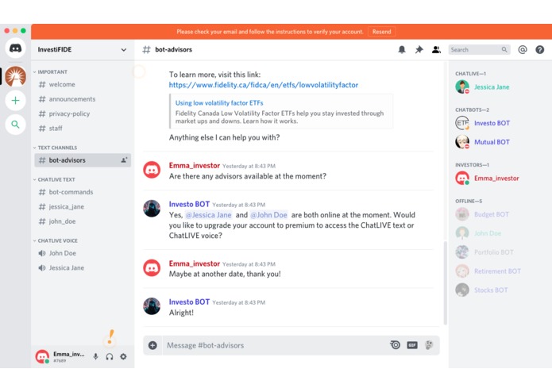Open the welcome channel
The width and height of the screenshot is (552, 392).
click(x=83, y=84)
